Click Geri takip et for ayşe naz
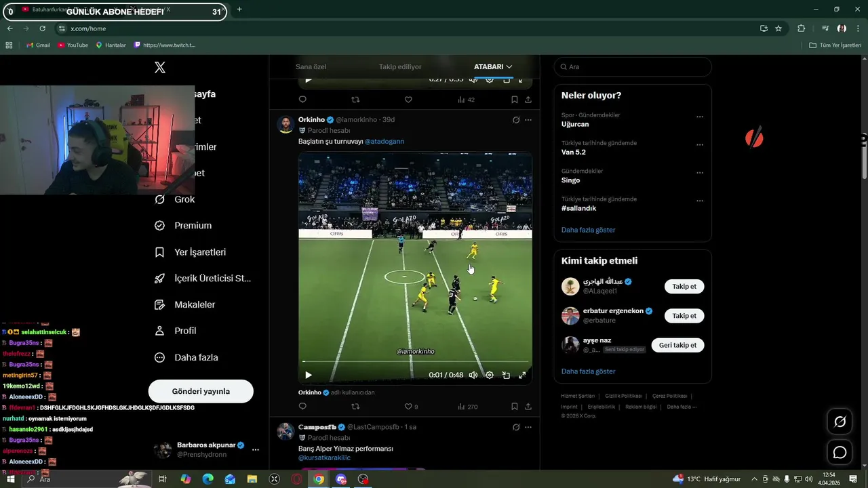 pyautogui.click(x=677, y=345)
